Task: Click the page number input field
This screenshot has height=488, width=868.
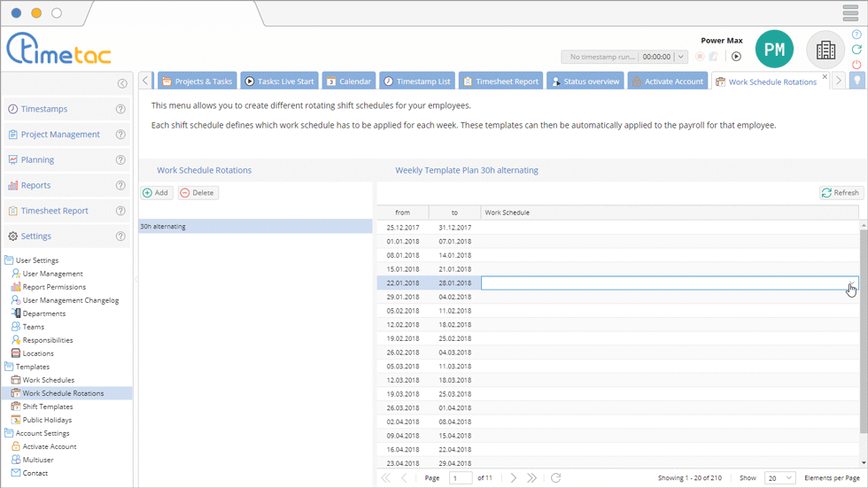Action: [x=461, y=478]
